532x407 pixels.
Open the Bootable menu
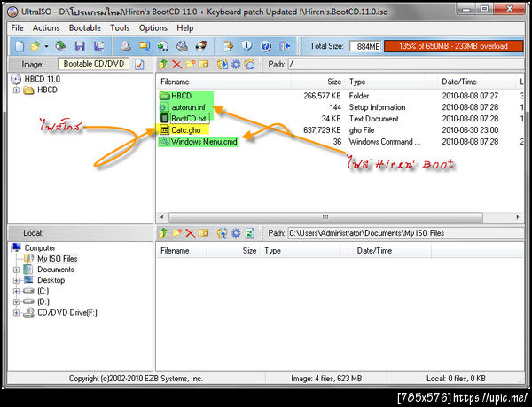85,28
